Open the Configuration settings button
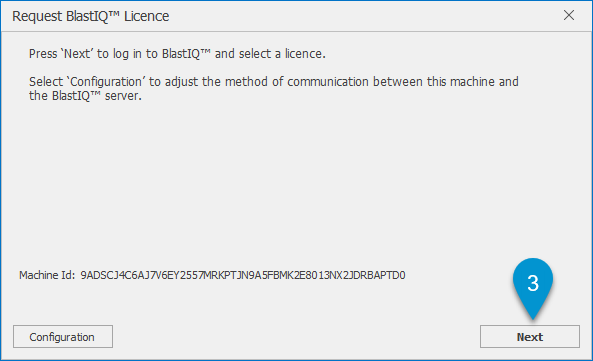 click(63, 336)
